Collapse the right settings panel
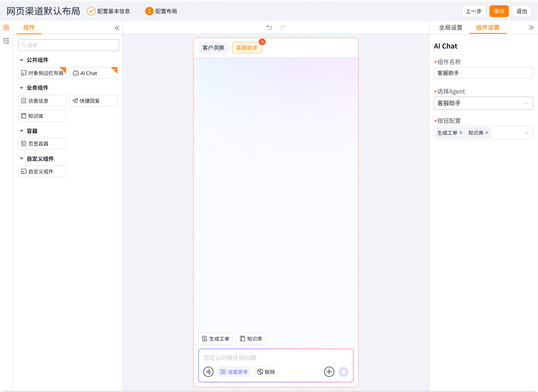 click(531, 27)
